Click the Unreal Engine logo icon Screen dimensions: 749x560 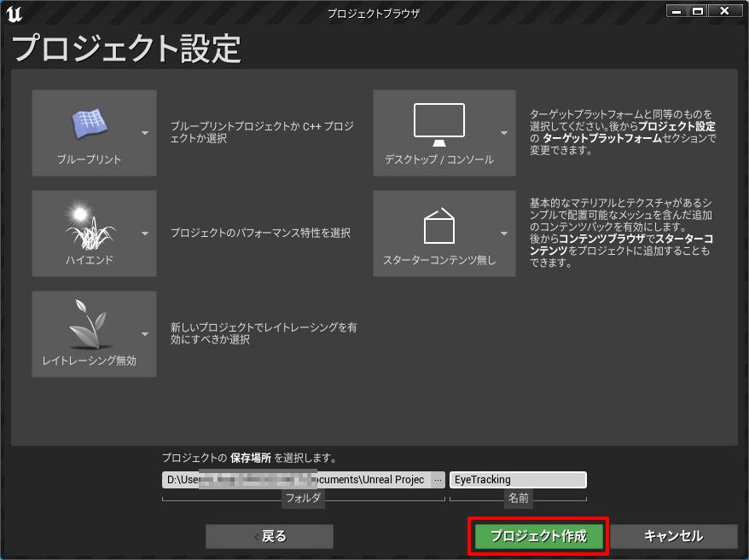tap(14, 14)
